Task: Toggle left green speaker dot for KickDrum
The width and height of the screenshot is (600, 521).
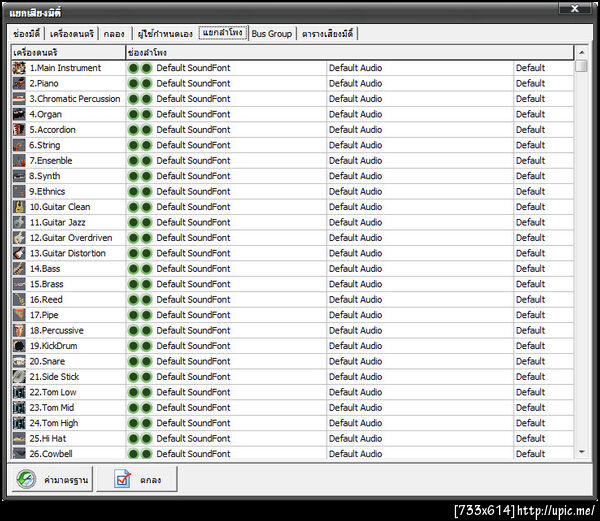Action: tap(133, 346)
